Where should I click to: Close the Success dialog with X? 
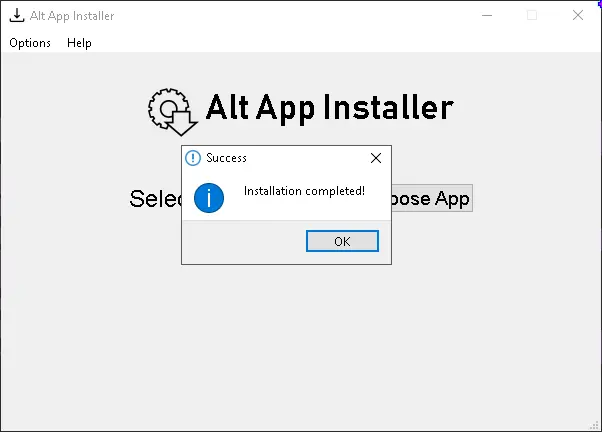(x=376, y=158)
